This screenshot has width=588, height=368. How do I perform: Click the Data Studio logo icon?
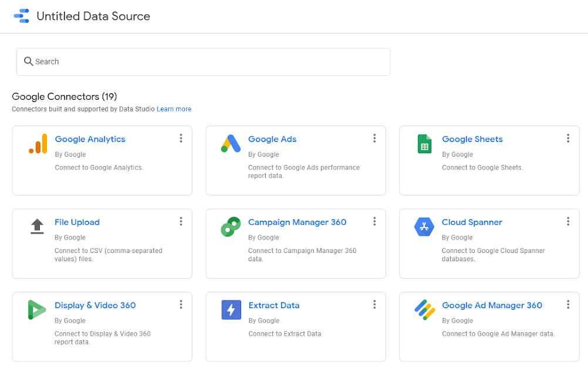click(21, 16)
